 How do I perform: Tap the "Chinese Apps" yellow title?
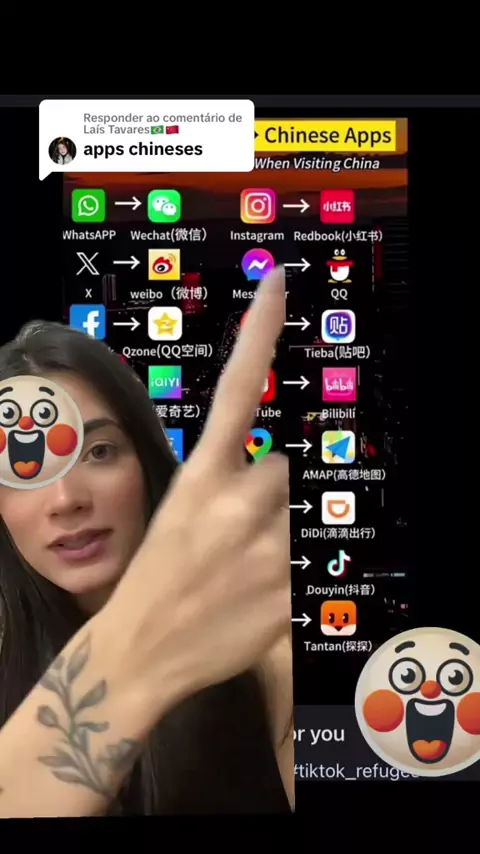328,136
